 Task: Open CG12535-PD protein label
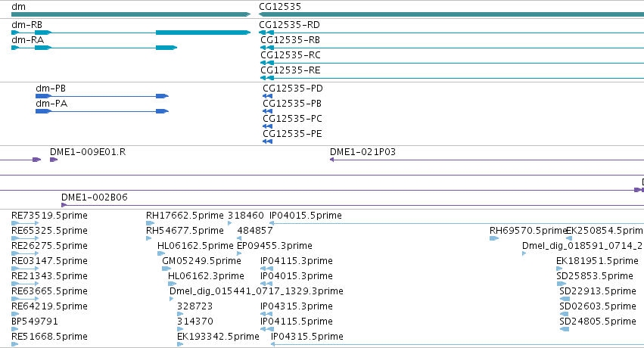pyautogui.click(x=292, y=89)
